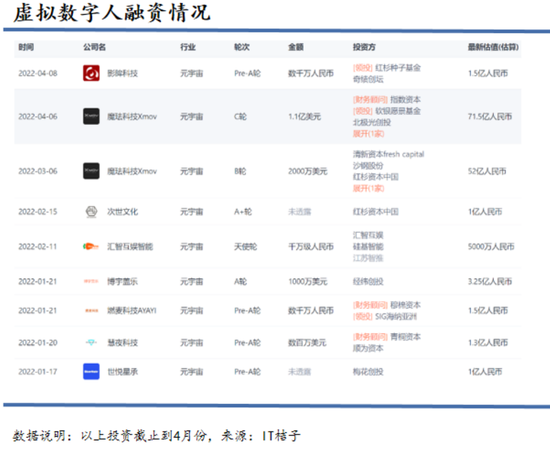Expand 展开(1家) investors in the B轮 row

[x=368, y=188]
